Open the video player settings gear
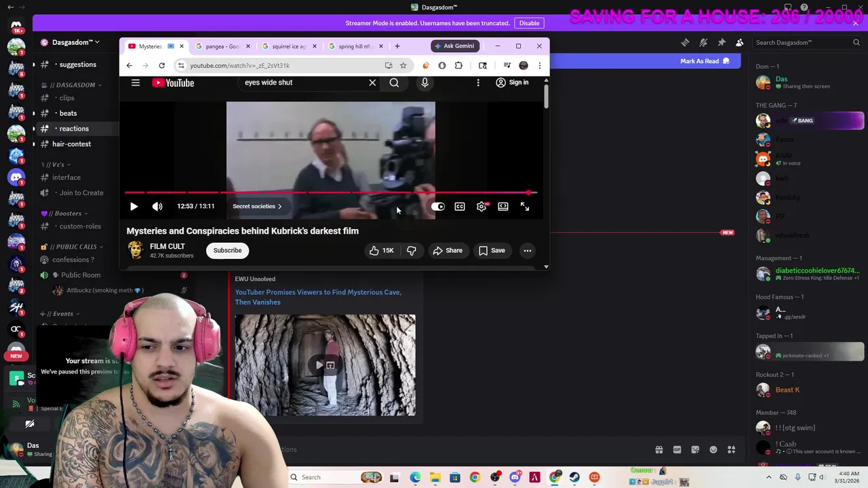The width and height of the screenshot is (868, 488). (481, 207)
